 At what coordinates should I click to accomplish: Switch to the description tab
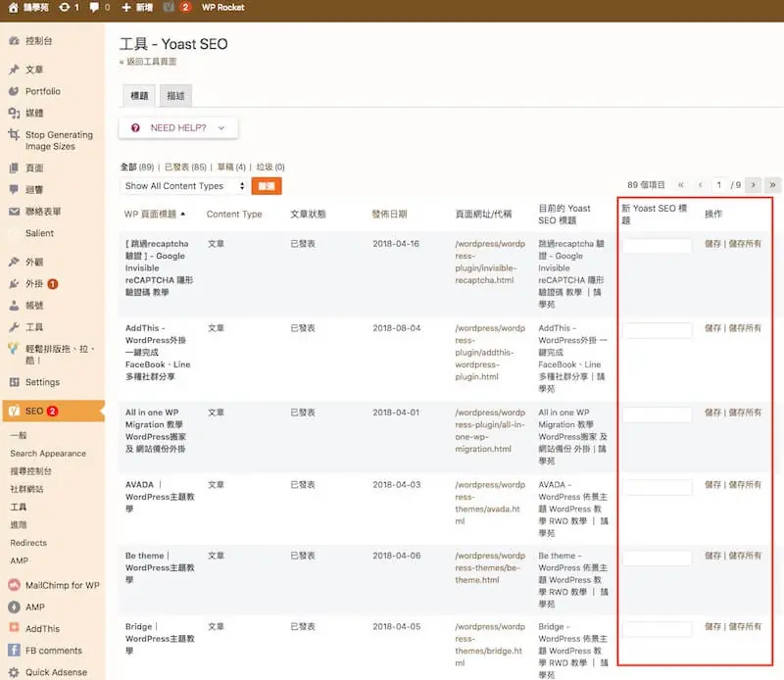click(175, 95)
